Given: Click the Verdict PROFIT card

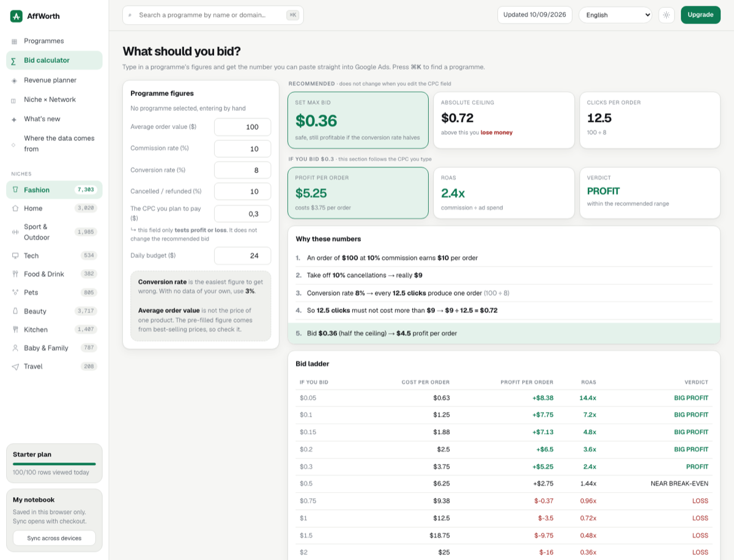Looking at the screenshot, I should click(x=650, y=193).
